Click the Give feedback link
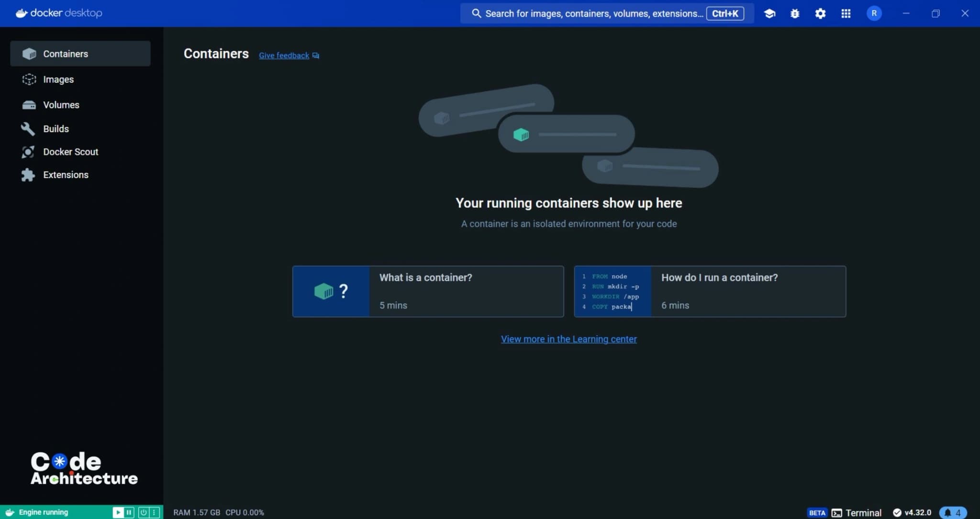The image size is (980, 519). pos(289,55)
